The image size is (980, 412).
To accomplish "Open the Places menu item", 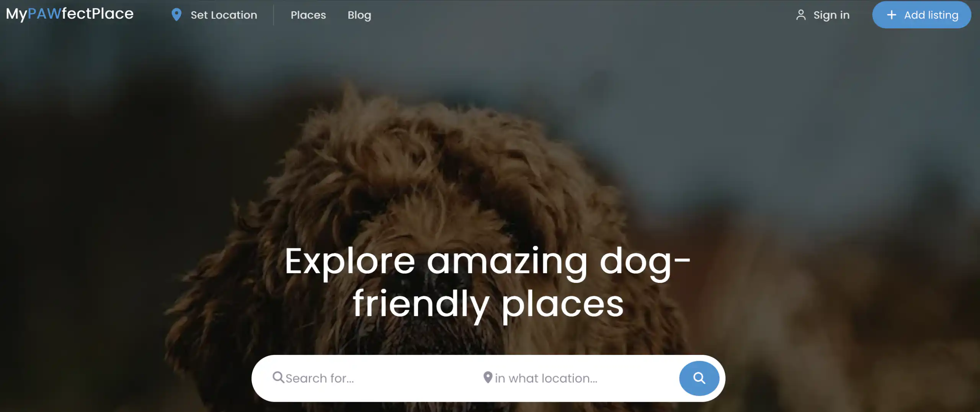I will (308, 15).
